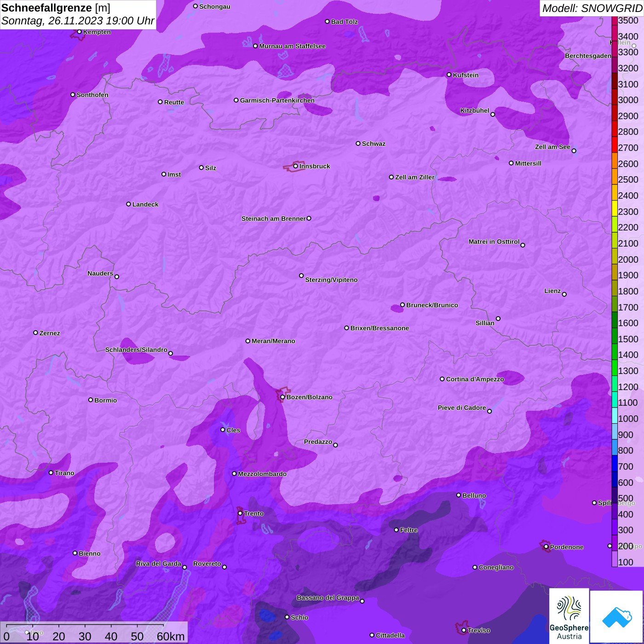This screenshot has height=644, width=644.
Task: Click the Bienno label
Action: tap(90, 553)
